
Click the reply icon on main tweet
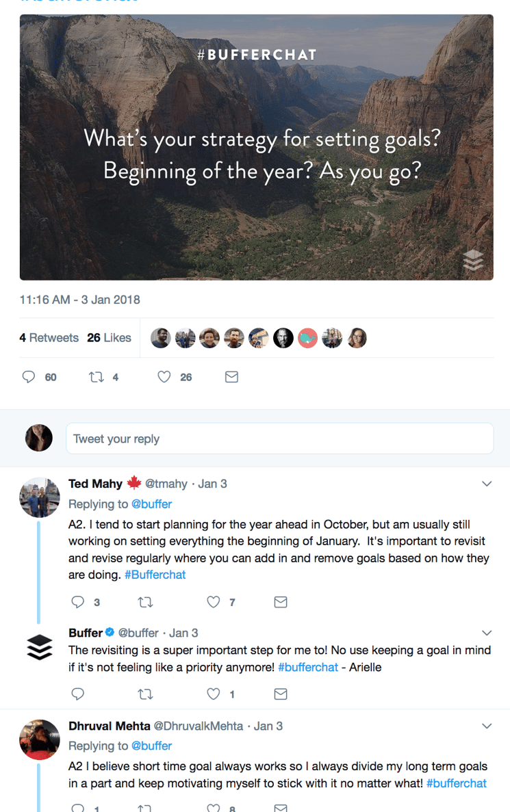pyautogui.click(x=29, y=377)
